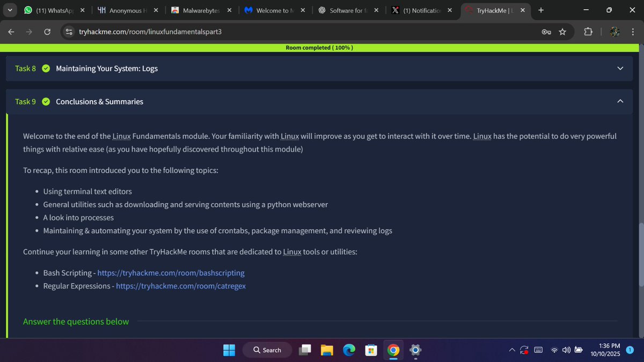Open Microsoft Store from taskbar
Viewport: 644px width, 362px height.
pyautogui.click(x=371, y=350)
